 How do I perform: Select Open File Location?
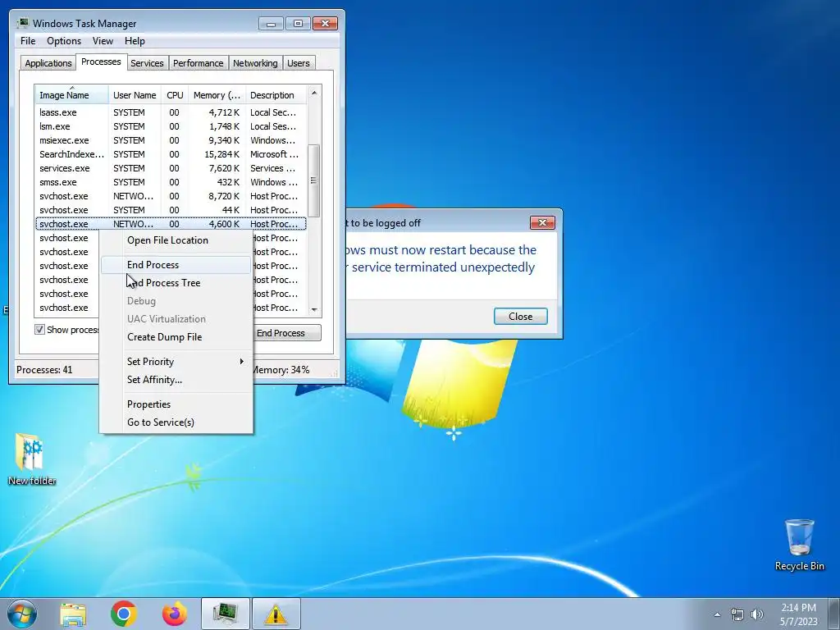(x=176, y=240)
